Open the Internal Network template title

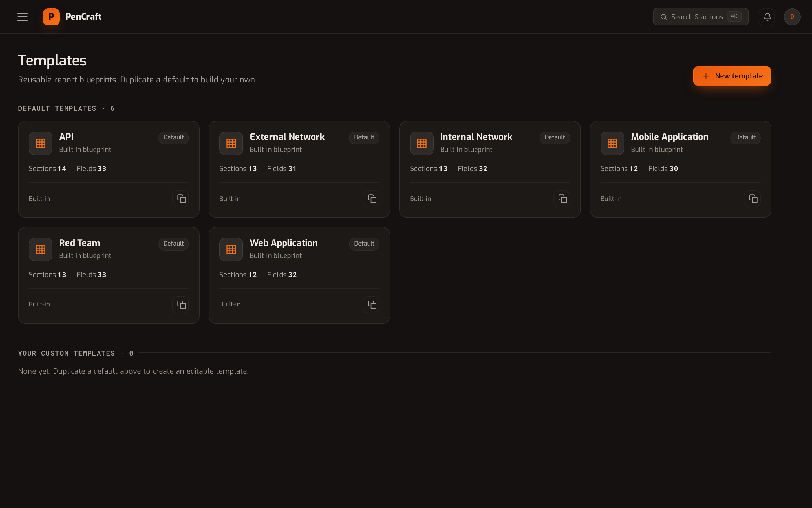(x=476, y=137)
